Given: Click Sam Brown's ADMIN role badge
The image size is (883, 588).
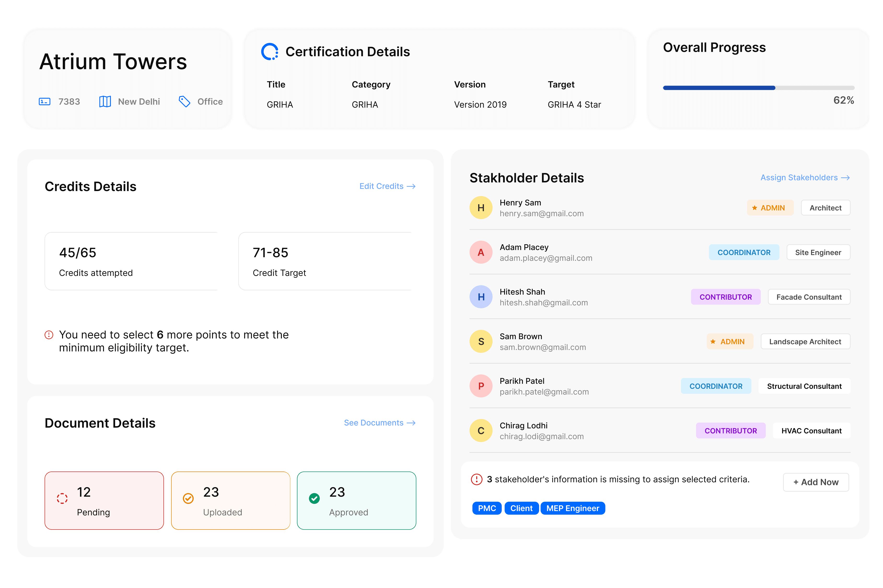Looking at the screenshot, I should pos(730,342).
